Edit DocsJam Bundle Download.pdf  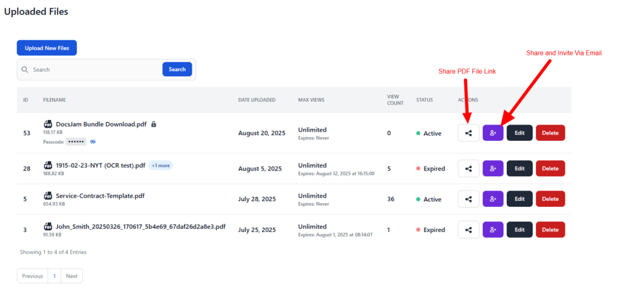click(519, 133)
